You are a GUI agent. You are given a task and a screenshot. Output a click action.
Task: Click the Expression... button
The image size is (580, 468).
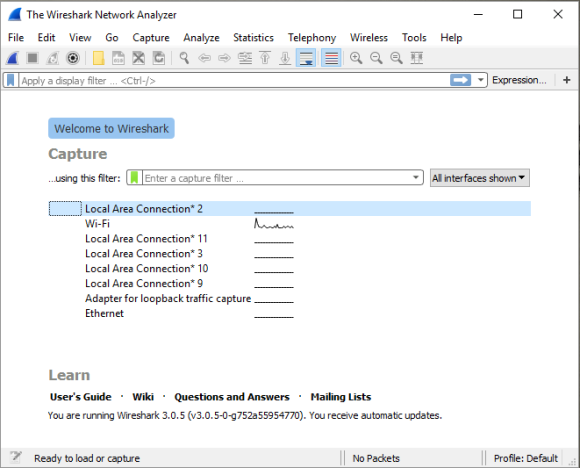tap(519, 80)
